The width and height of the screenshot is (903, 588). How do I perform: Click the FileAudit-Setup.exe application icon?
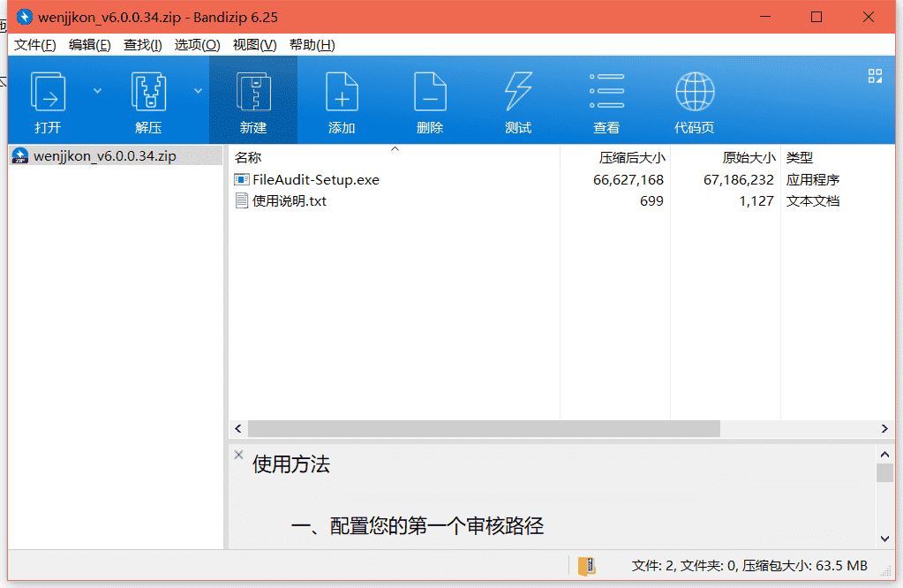point(241,180)
